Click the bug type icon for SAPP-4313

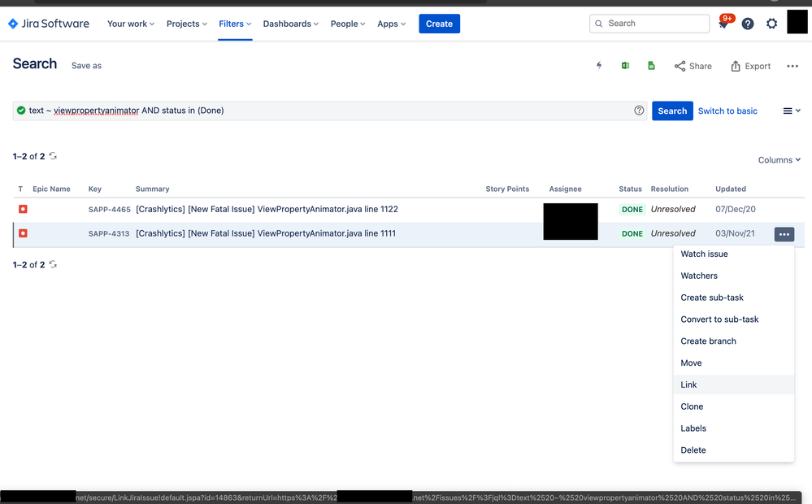(23, 233)
